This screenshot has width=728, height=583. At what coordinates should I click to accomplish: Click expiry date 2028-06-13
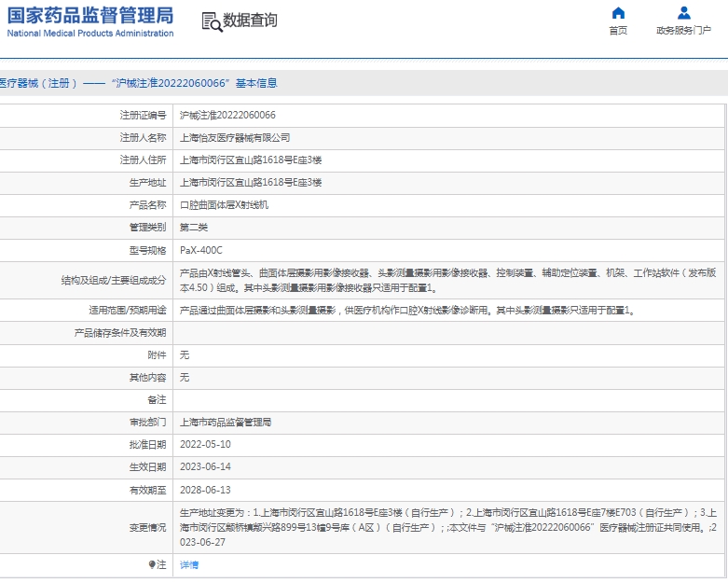(205, 490)
